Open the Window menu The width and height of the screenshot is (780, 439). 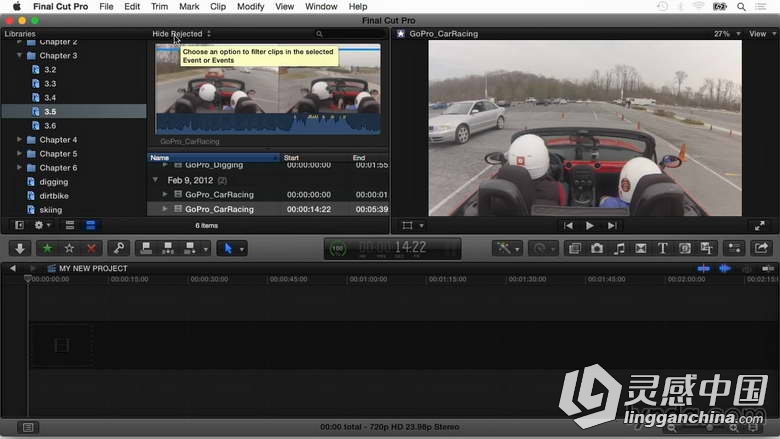(321, 6)
